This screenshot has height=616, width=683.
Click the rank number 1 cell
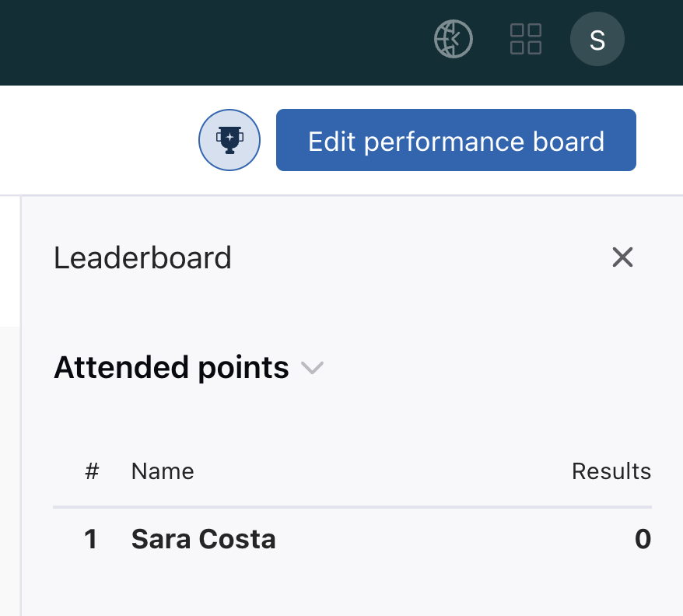(x=90, y=539)
